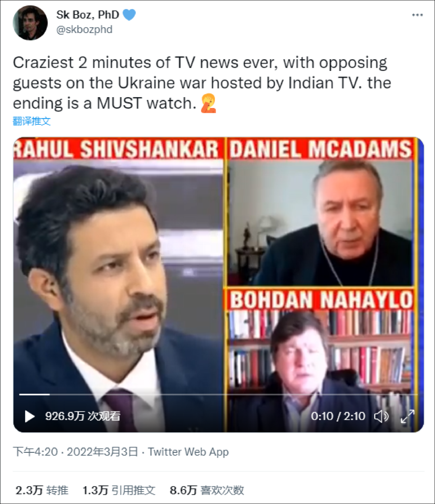
Task: Open Sk Boz's profile avatar
Action: point(30,23)
